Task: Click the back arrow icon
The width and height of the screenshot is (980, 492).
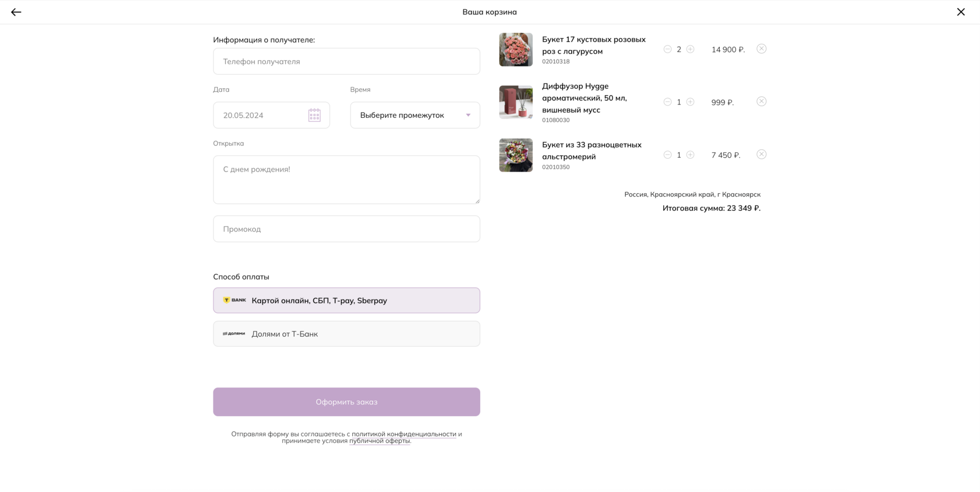Action: [16, 12]
